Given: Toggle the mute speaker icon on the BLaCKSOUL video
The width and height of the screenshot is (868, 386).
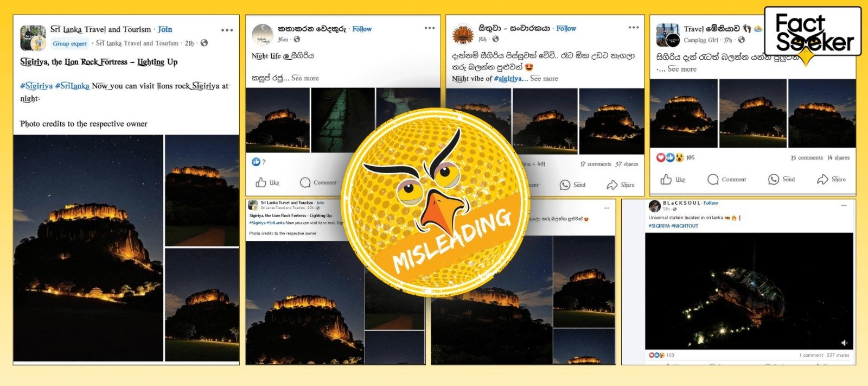Looking at the screenshot, I should coord(844,343).
